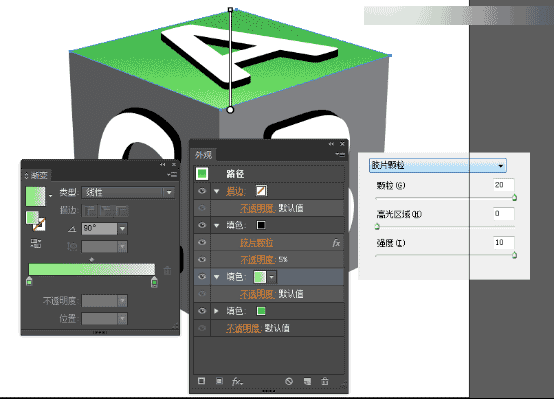Click the Add New Fill icon in Appearance panel
Screen dimensions: 554x399
click(219, 381)
